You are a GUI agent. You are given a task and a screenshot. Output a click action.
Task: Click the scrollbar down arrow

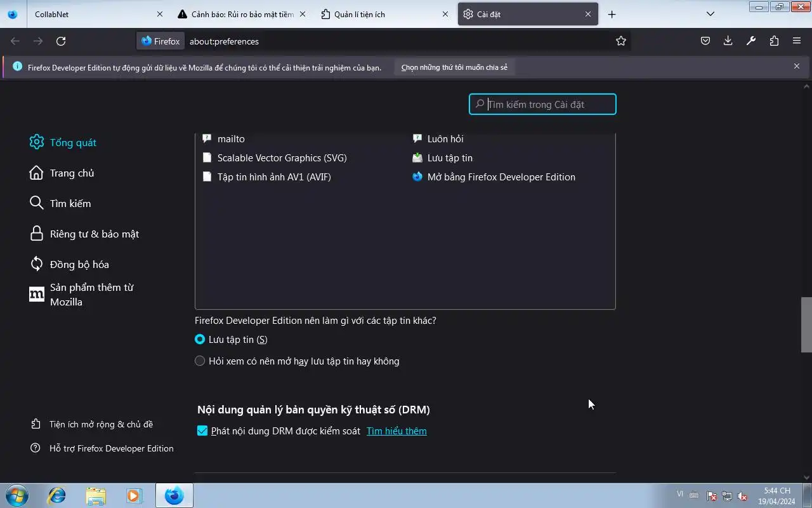(806, 478)
